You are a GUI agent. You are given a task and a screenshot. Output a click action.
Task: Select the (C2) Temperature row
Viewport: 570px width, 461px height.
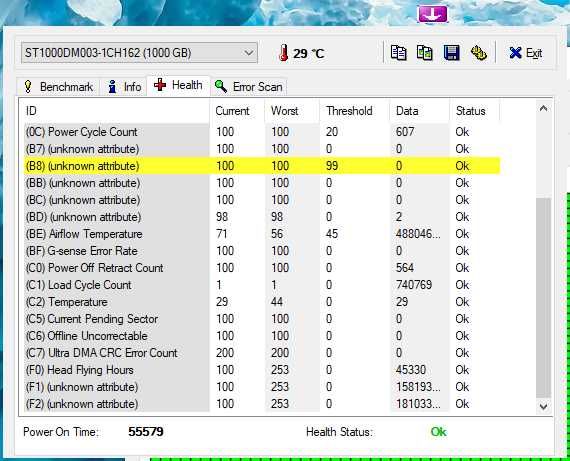click(x=262, y=302)
